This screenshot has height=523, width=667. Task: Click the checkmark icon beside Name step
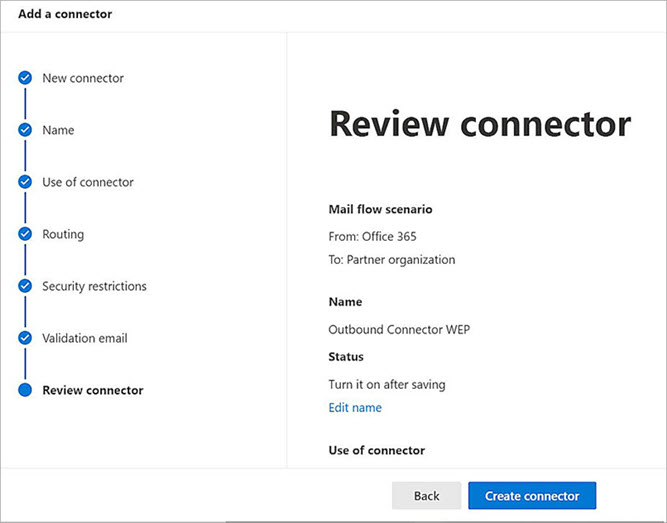(x=25, y=130)
